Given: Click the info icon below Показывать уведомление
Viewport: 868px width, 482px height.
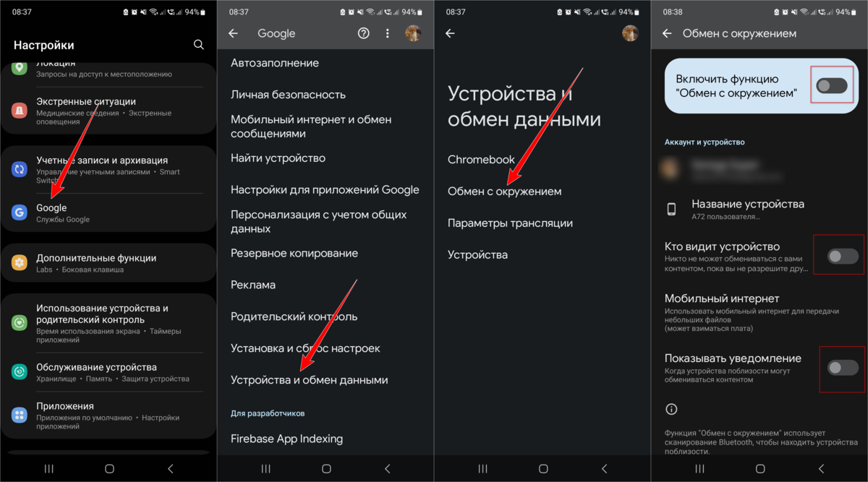Looking at the screenshot, I should point(671,410).
